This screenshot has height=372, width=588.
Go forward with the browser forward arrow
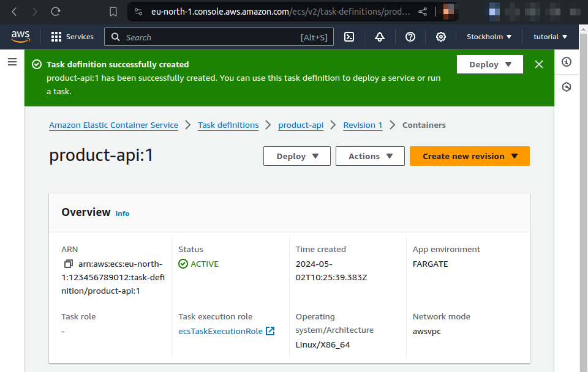(35, 12)
